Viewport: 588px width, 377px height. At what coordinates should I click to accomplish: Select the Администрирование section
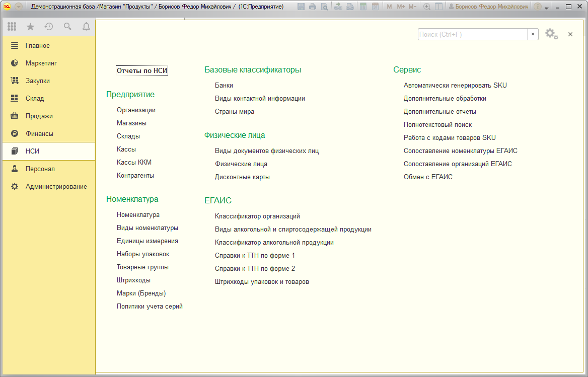[49, 186]
